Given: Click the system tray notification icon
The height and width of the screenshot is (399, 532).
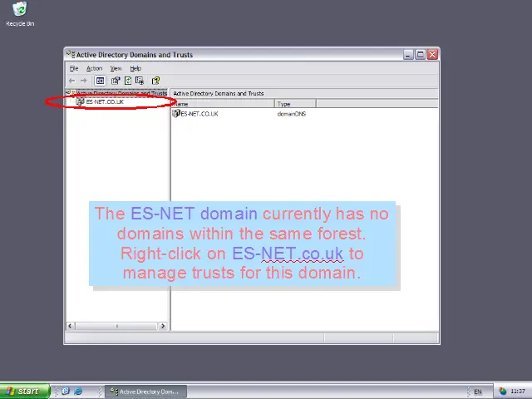Looking at the screenshot, I should coord(502,392).
